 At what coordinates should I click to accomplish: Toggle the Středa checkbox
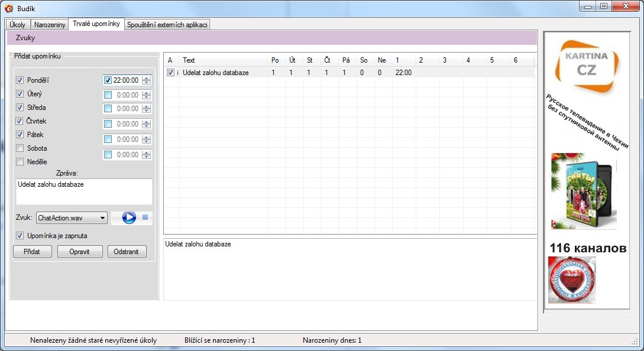[20, 107]
